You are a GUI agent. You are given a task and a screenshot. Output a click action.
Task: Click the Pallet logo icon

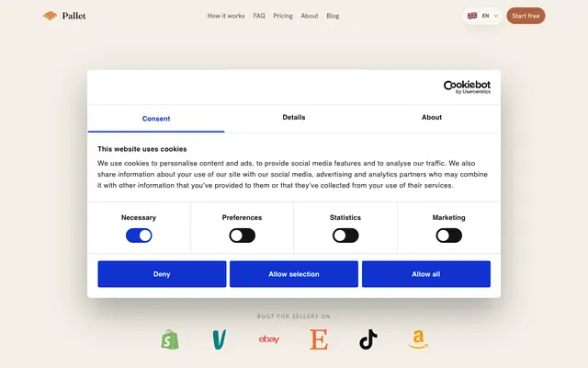(50, 16)
